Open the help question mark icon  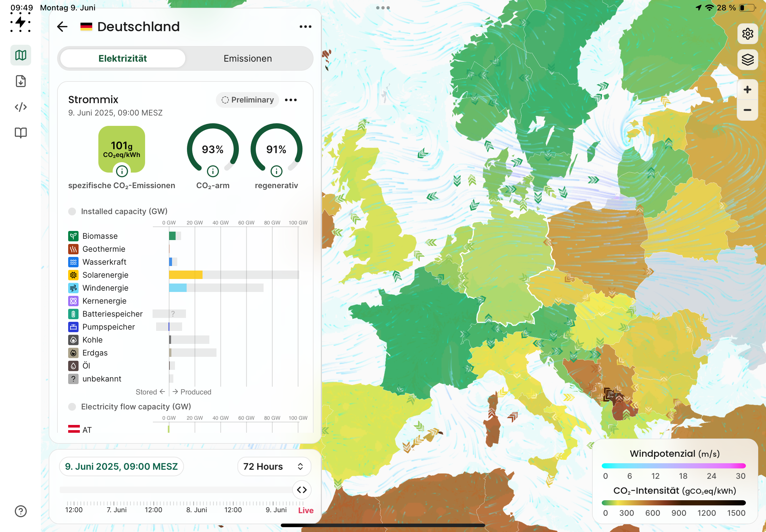tap(21, 511)
